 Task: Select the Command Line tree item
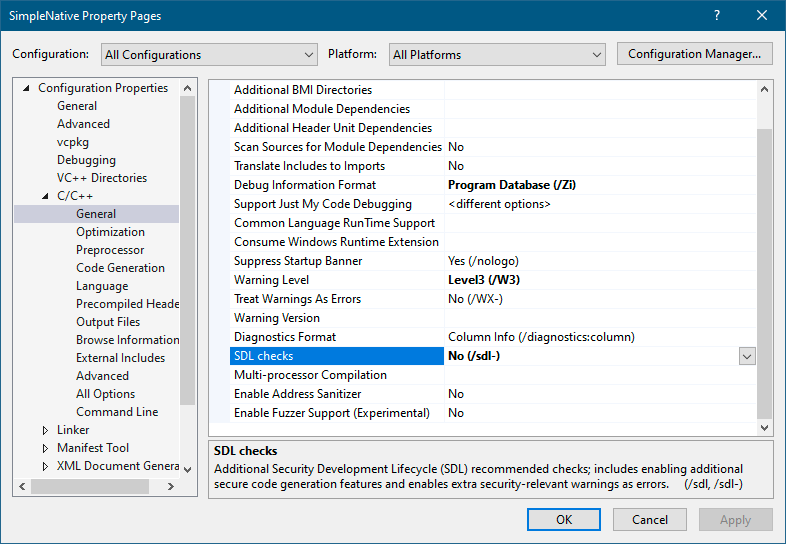(x=116, y=412)
